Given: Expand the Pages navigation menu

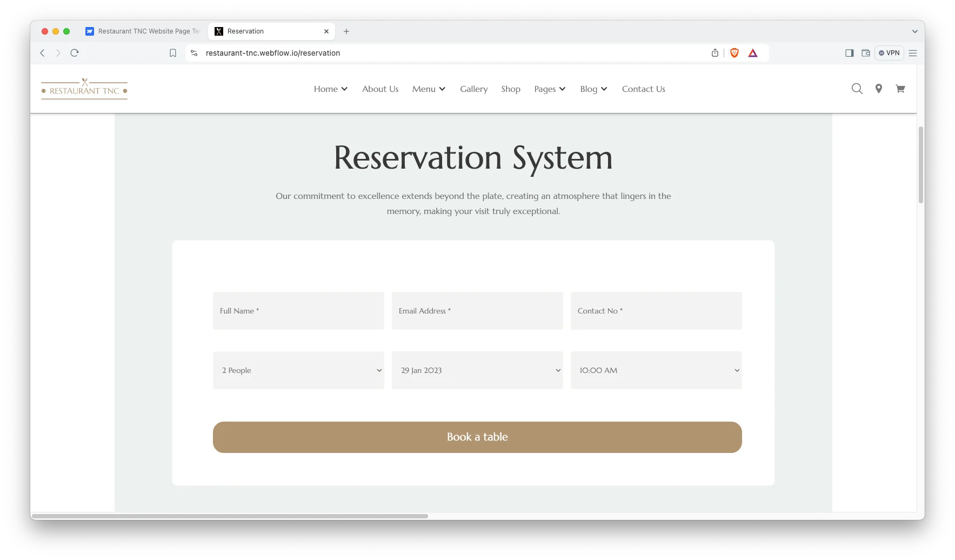Looking at the screenshot, I should click(550, 89).
